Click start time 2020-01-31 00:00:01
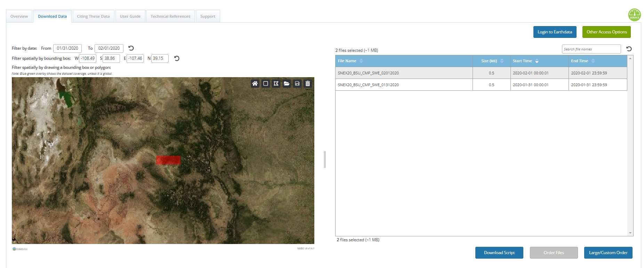 coord(531,85)
